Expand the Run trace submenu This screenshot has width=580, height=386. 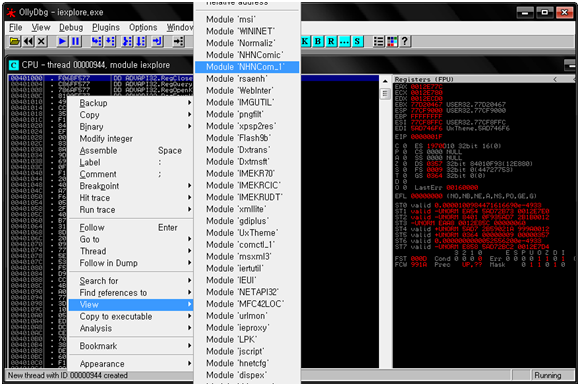click(131, 210)
